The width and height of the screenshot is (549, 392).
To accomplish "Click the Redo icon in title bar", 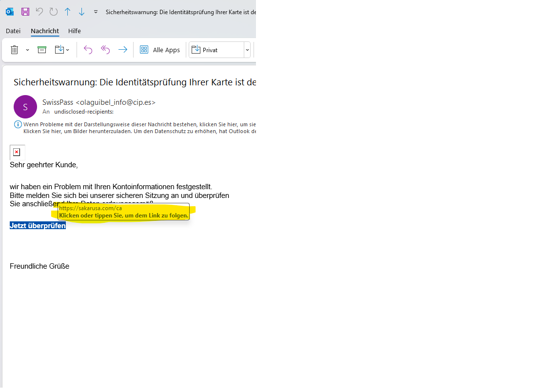I will pyautogui.click(x=54, y=12).
